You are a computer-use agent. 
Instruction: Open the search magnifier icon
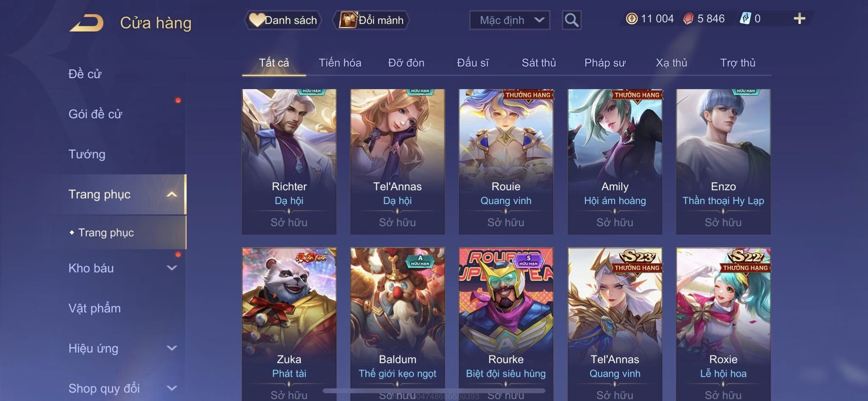click(x=571, y=20)
